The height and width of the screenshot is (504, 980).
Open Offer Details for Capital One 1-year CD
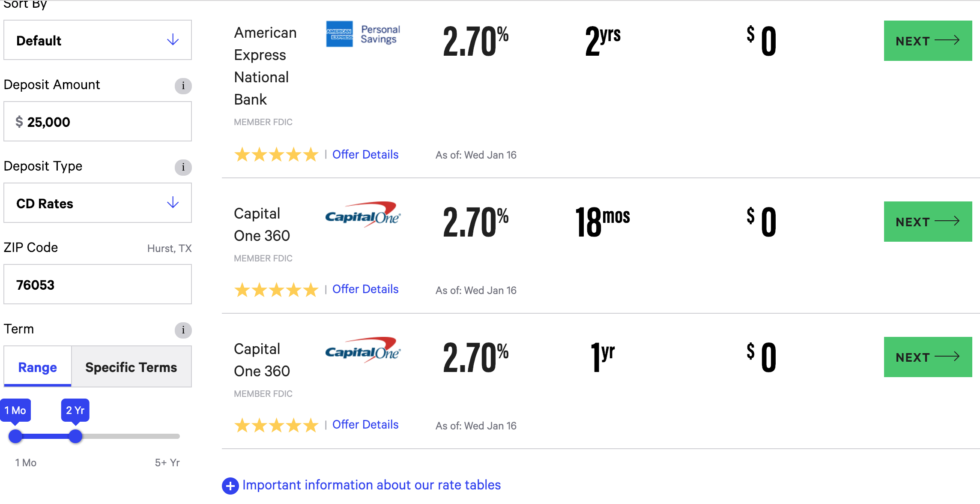(x=365, y=425)
